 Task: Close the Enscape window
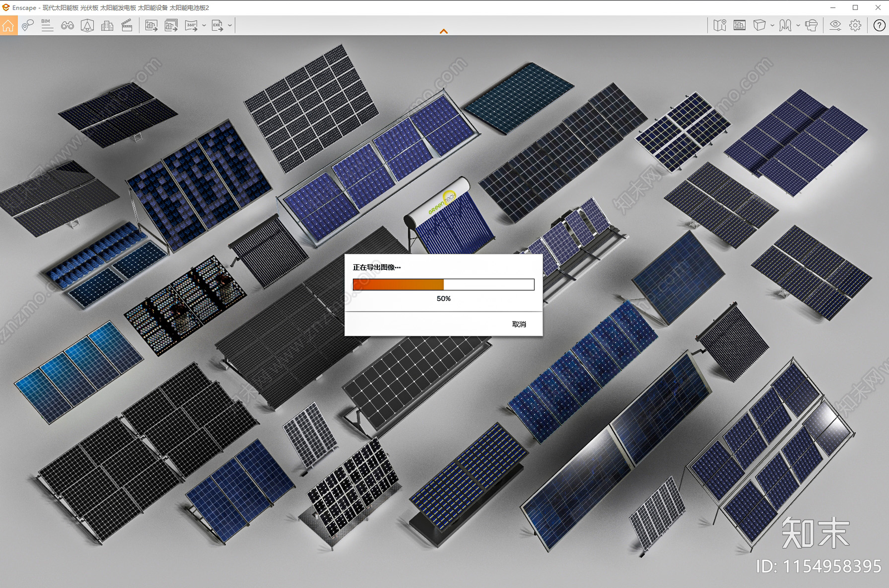878,8
